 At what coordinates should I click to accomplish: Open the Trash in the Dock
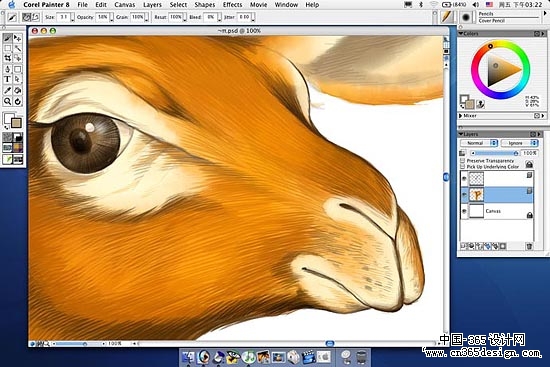[x=361, y=357]
